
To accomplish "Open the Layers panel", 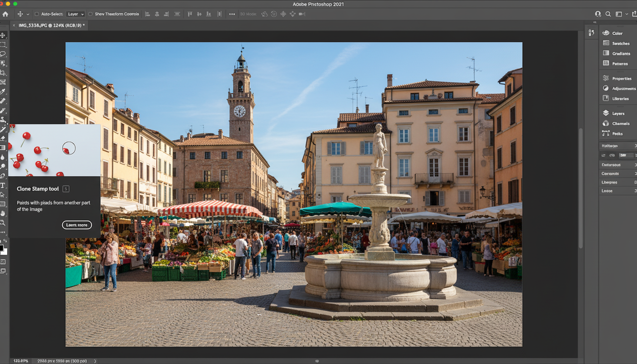I will pyautogui.click(x=618, y=114).
